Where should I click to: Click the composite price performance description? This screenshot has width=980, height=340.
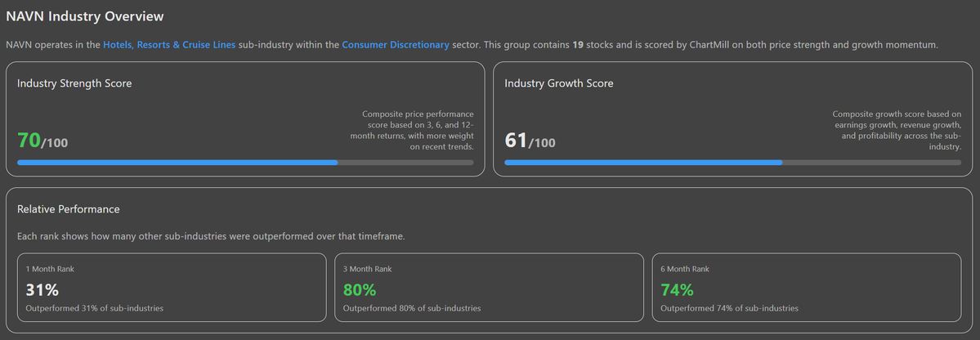pos(411,131)
